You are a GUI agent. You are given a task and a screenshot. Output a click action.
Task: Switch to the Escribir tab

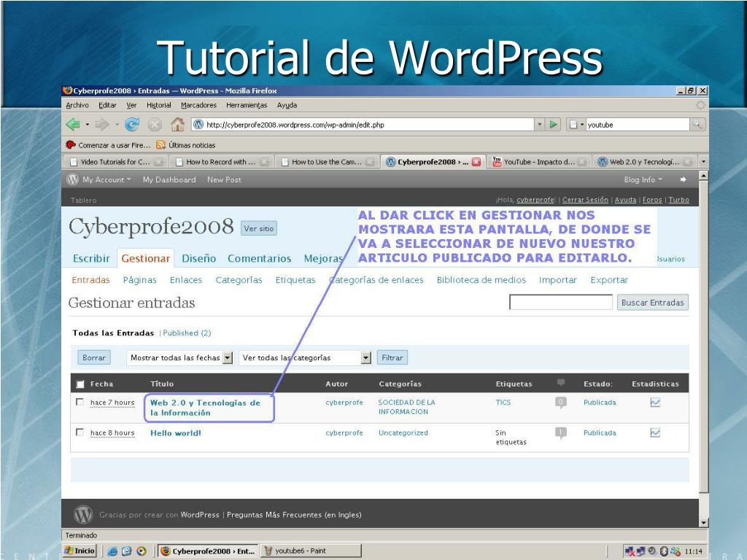tap(91, 258)
